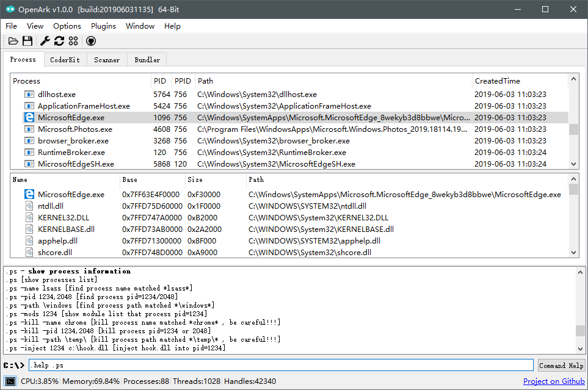Click the GitHub logo toolbar icon
588x390 pixels.
click(x=91, y=41)
